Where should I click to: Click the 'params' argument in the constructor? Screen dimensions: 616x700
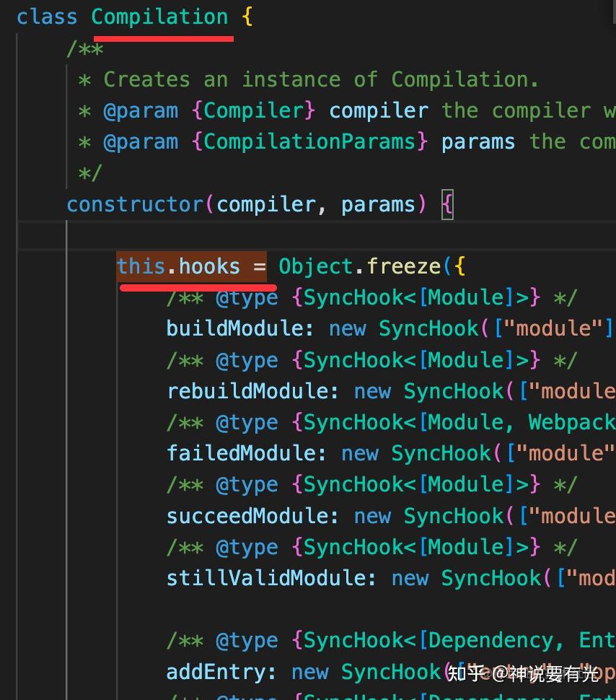pyautogui.click(x=378, y=204)
